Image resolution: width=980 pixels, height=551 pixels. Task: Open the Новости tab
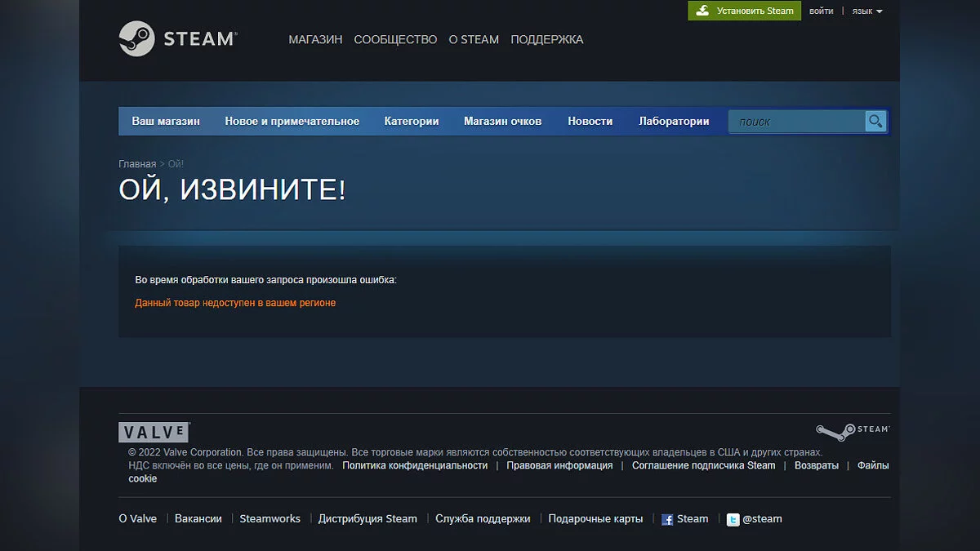[x=590, y=121]
